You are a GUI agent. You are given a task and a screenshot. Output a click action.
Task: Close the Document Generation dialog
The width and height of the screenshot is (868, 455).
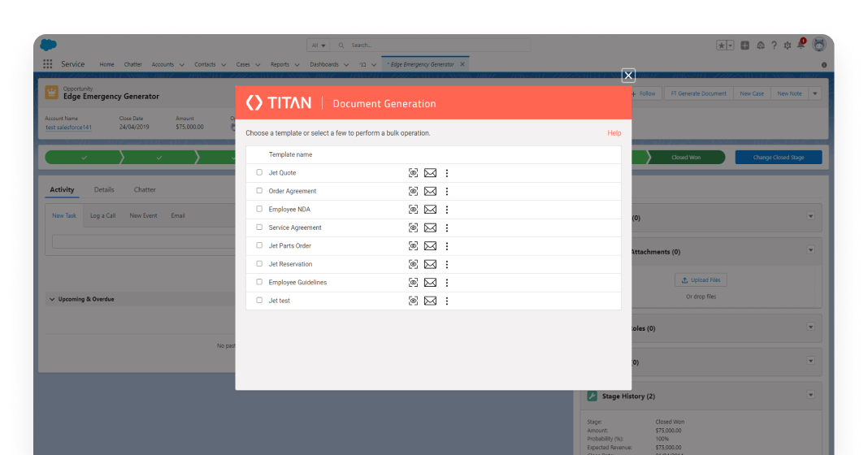pyautogui.click(x=628, y=76)
